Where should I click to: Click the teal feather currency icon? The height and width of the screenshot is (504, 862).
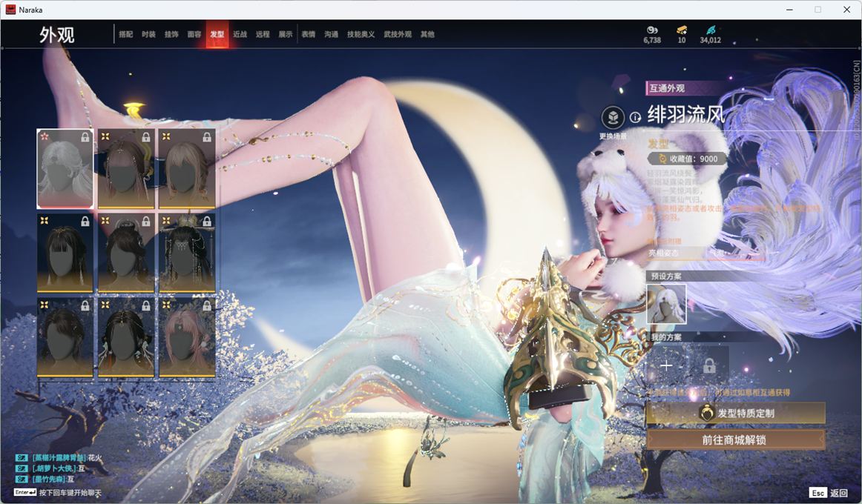tap(711, 30)
